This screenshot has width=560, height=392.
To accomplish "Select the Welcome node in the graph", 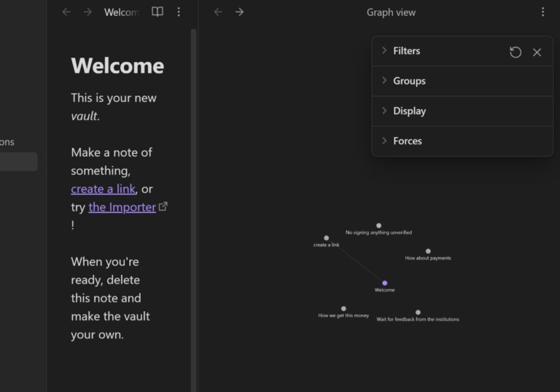I will coord(384,283).
